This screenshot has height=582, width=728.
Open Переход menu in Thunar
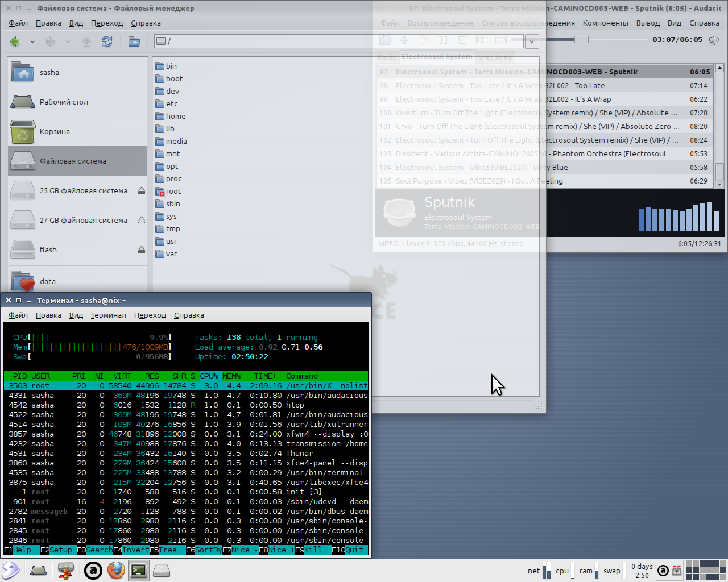click(107, 23)
